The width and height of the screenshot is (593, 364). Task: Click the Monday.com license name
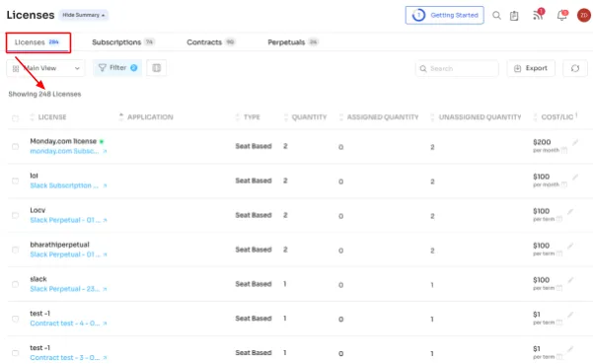tap(63, 141)
